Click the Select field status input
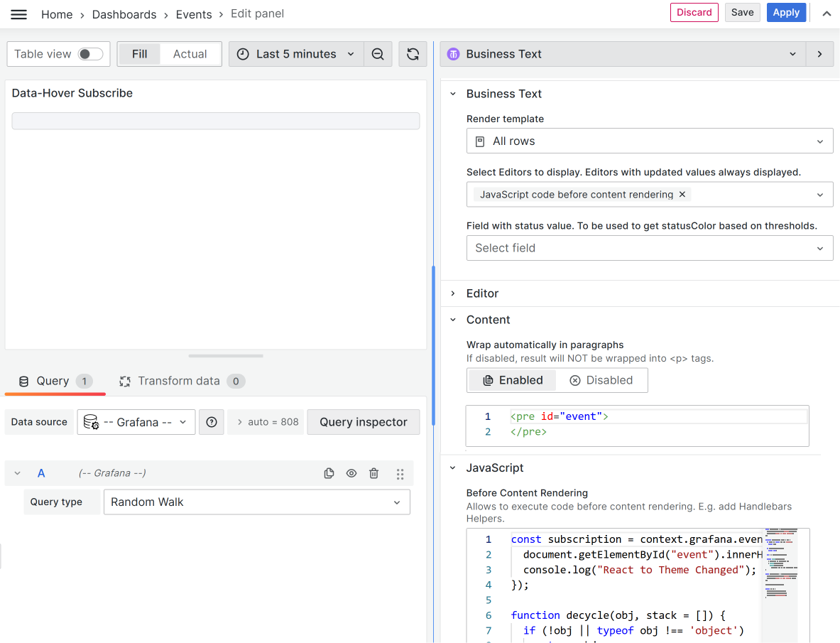 (x=649, y=248)
